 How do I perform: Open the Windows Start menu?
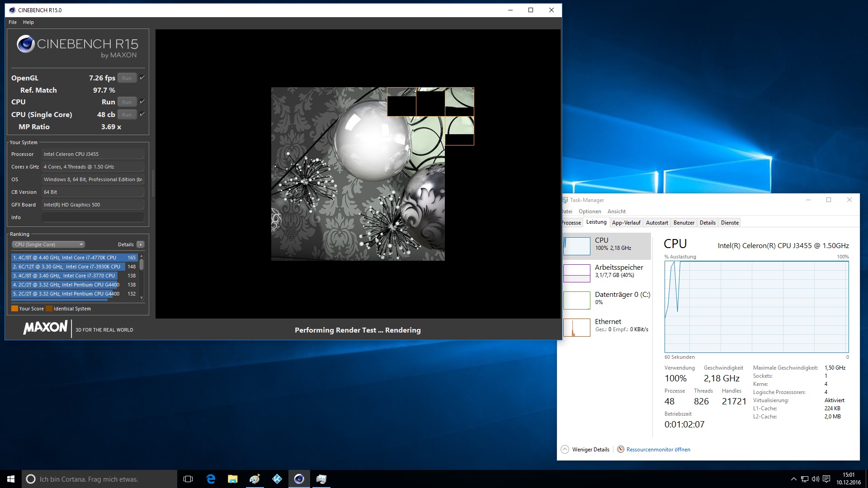pos(11,479)
